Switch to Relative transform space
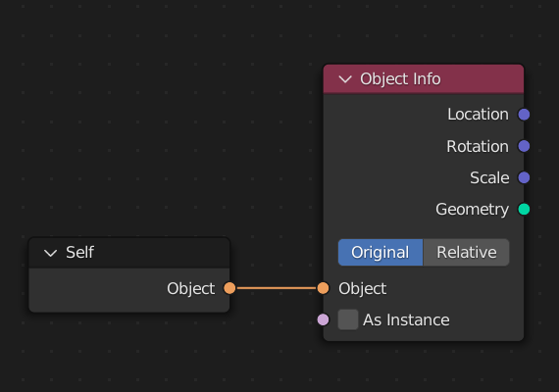 pyautogui.click(x=466, y=252)
